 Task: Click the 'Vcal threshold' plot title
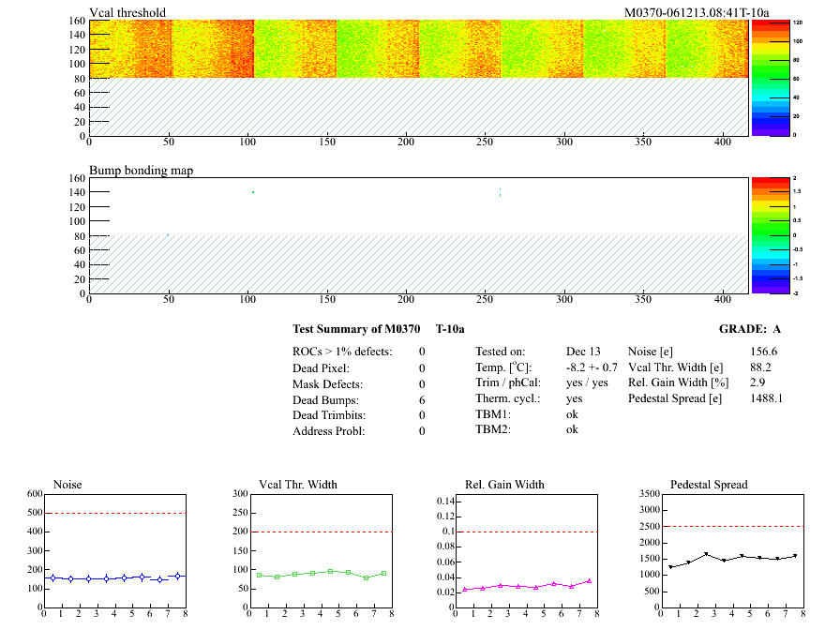click(x=127, y=12)
